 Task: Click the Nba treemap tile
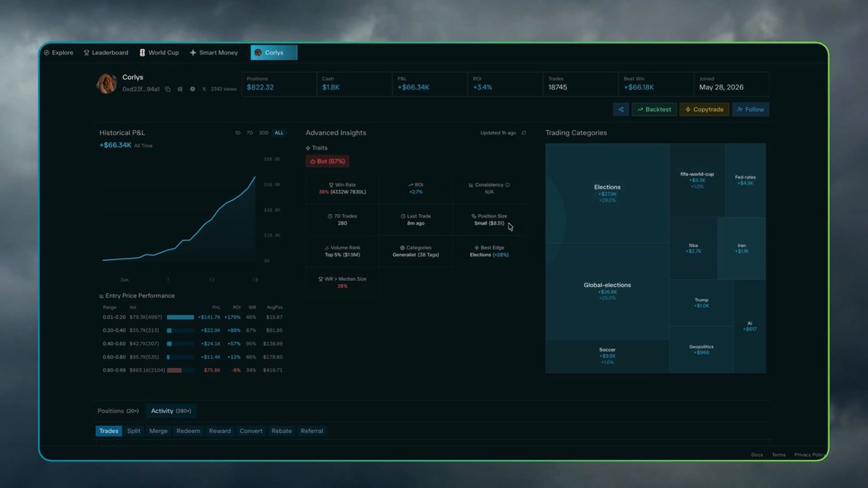tap(693, 248)
